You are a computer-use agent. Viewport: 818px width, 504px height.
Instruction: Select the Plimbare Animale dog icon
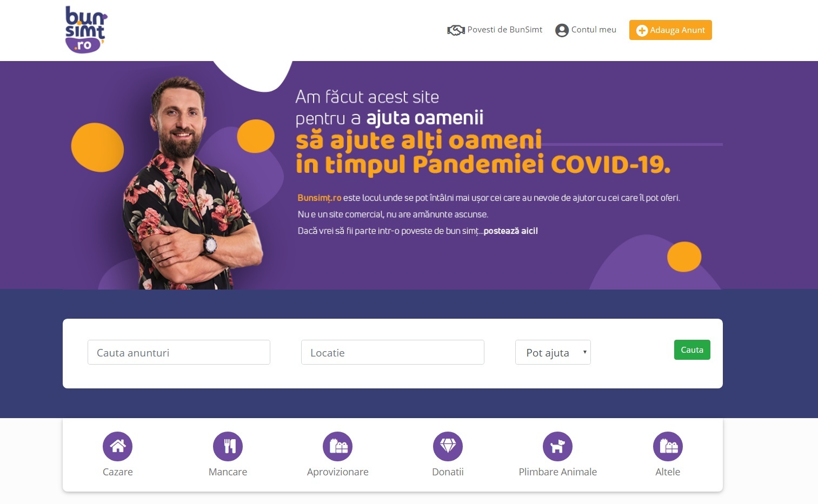[x=557, y=446]
